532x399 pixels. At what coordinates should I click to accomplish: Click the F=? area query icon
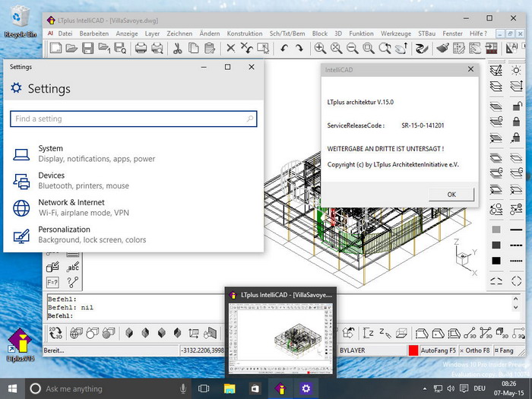point(52,282)
